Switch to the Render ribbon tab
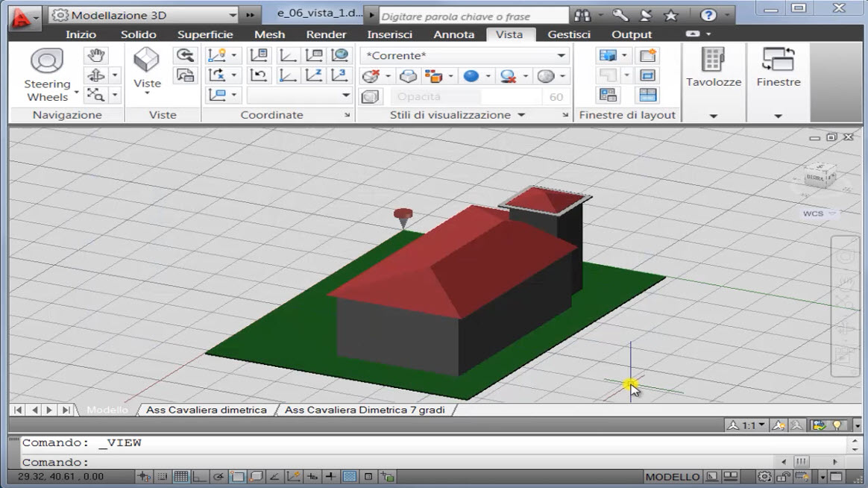868x488 pixels. 326,34
